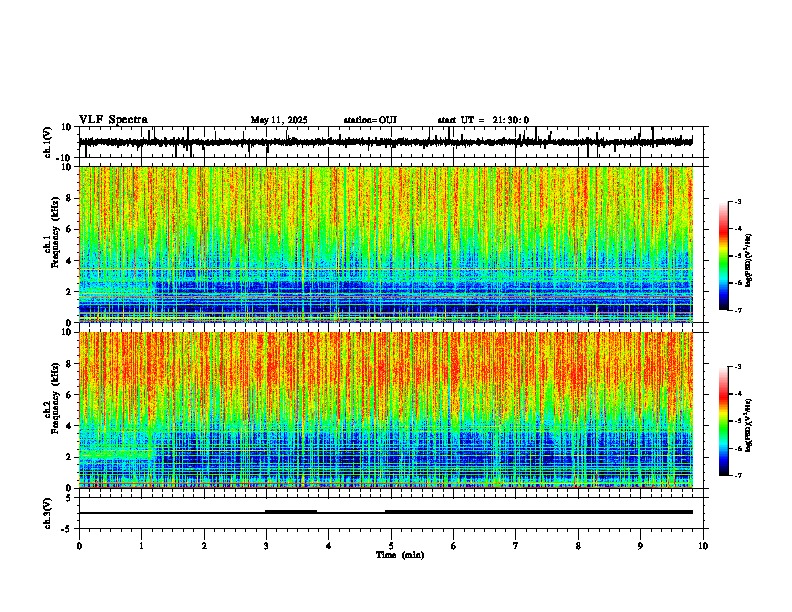Click the thick ch.3 signal bar
The width and height of the screenshot is (792, 612).
538,512
